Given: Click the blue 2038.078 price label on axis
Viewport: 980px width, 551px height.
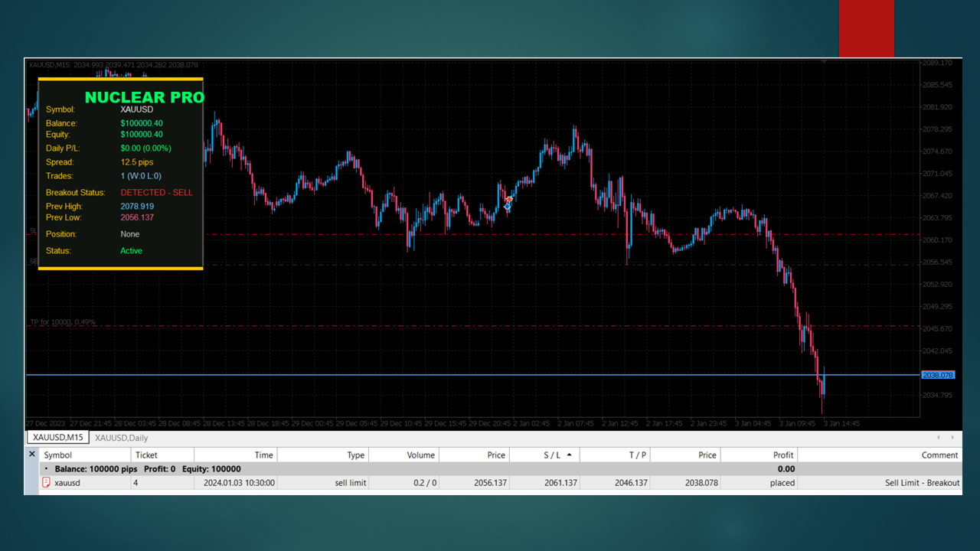Looking at the screenshot, I should [938, 375].
